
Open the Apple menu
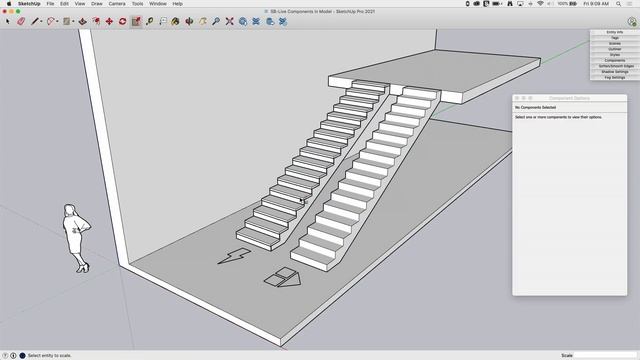click(9, 4)
